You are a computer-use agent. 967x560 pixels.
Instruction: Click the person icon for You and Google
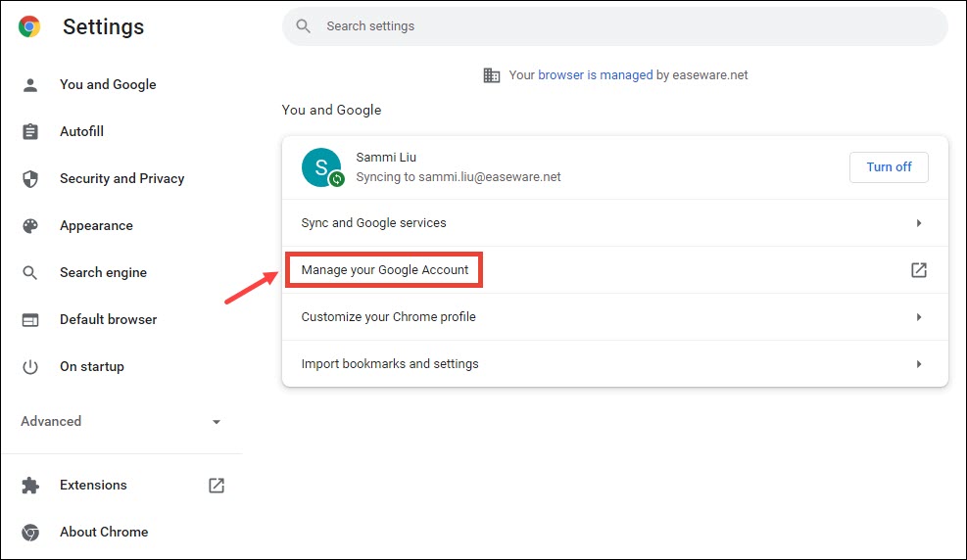30,85
